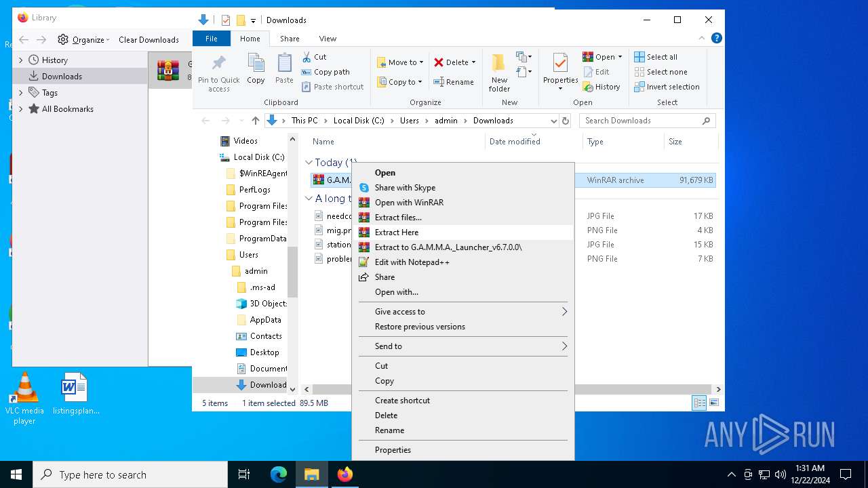Choose Edit with Notepad++
This screenshot has width=868, height=488.
(x=462, y=262)
